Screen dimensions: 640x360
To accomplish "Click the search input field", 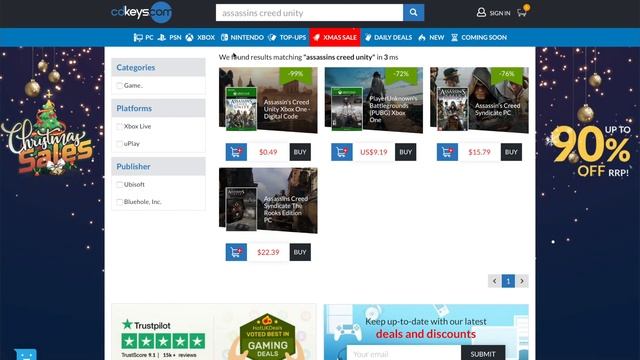I will coord(309,13).
